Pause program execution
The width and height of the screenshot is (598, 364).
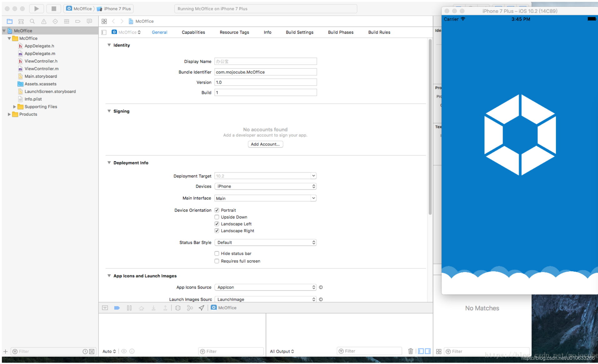tap(129, 308)
